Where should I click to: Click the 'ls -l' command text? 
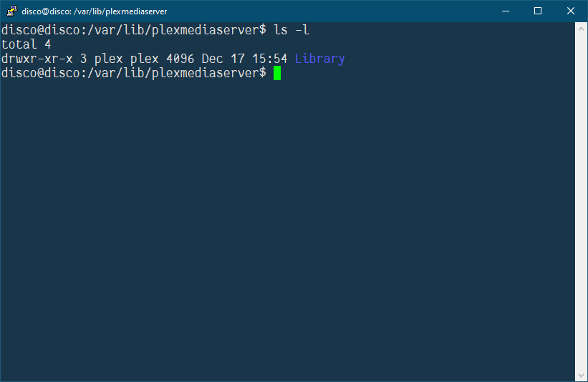click(291, 30)
